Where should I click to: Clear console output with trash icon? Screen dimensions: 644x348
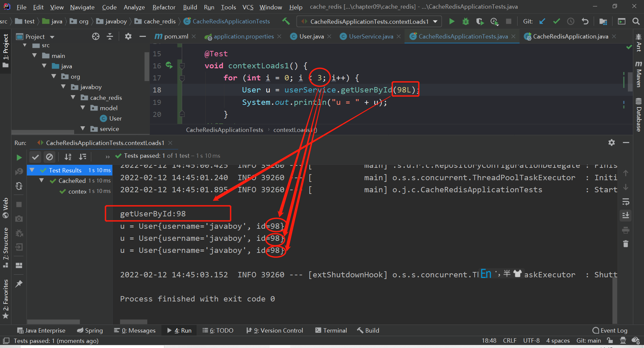point(626,244)
